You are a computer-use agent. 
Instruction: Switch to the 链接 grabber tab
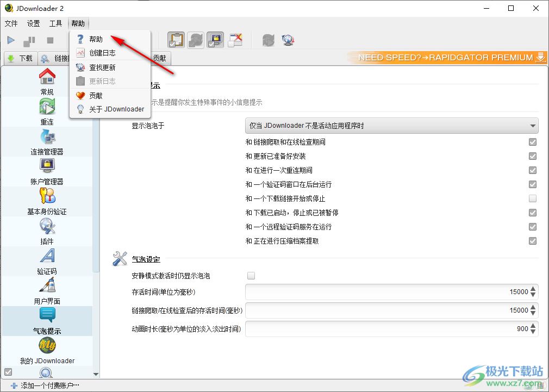(54, 59)
